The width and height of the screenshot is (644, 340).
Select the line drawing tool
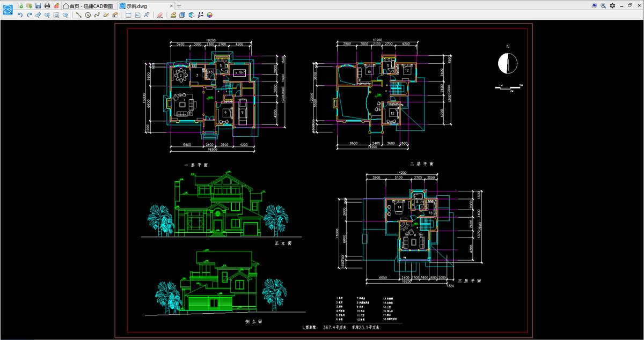click(78, 15)
